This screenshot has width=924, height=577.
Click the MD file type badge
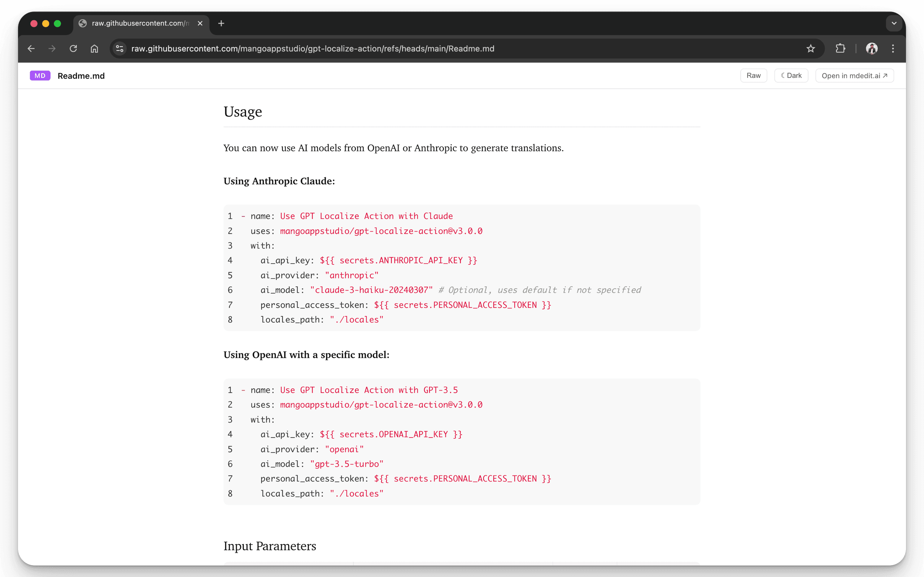(x=40, y=76)
